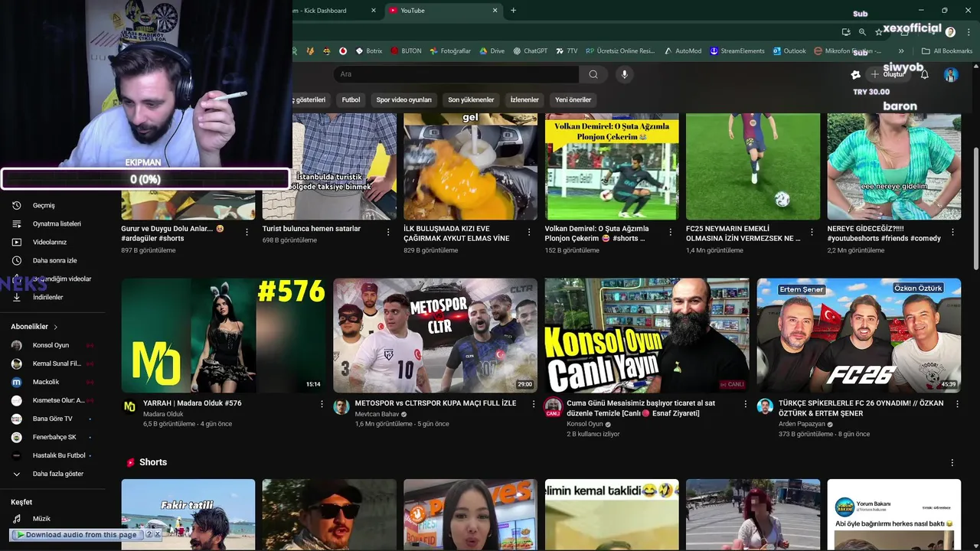Open Madara Olduk channel avatar icon
Screen dimensions: 980x551
point(129,406)
